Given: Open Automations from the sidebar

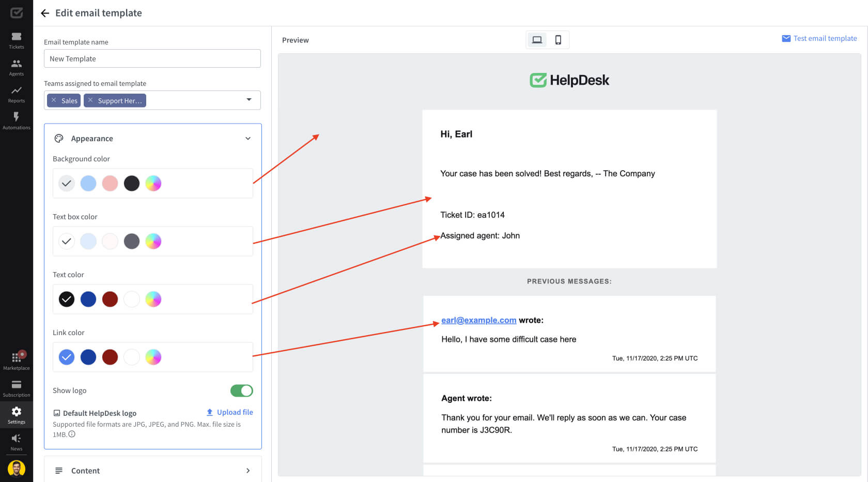Looking at the screenshot, I should 17,121.
